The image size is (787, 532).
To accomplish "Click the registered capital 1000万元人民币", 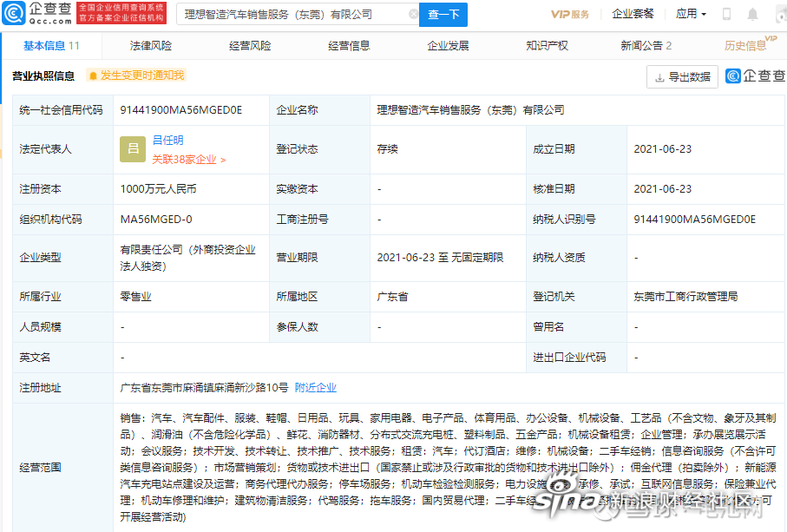I will pyautogui.click(x=158, y=188).
